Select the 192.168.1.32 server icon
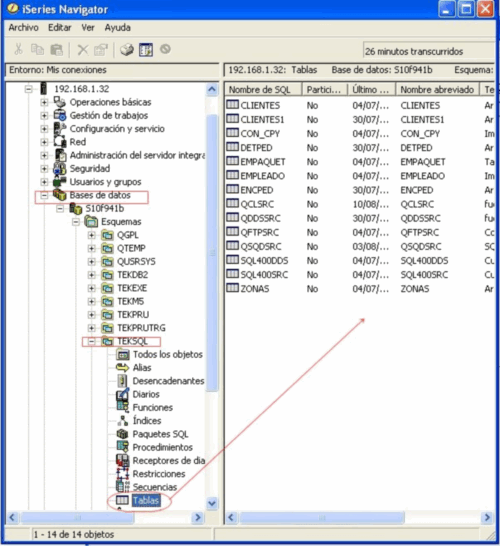The height and width of the screenshot is (546, 500). point(43,88)
